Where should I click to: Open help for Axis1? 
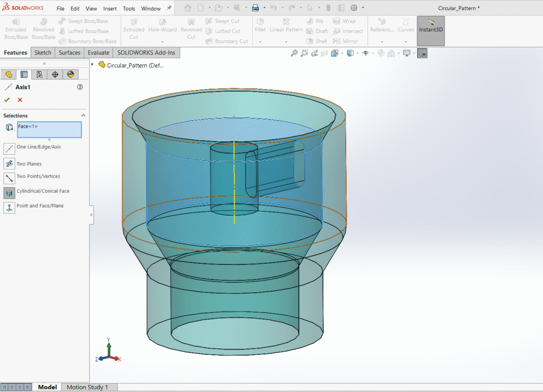click(x=80, y=87)
